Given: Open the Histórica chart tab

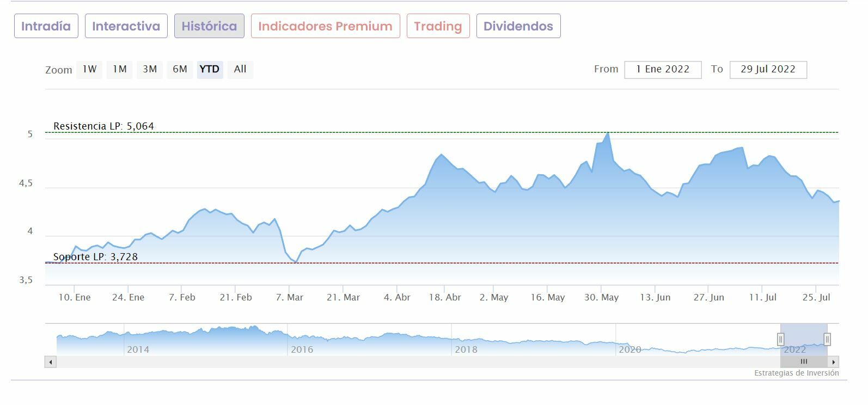Looking at the screenshot, I should click(x=209, y=26).
